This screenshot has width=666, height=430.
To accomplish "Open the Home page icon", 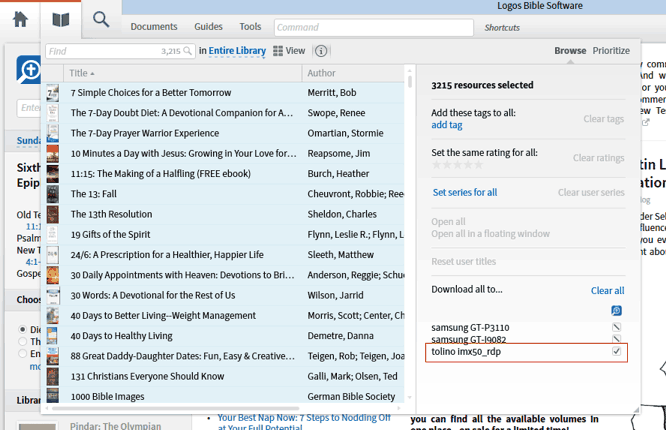I will coord(20,20).
